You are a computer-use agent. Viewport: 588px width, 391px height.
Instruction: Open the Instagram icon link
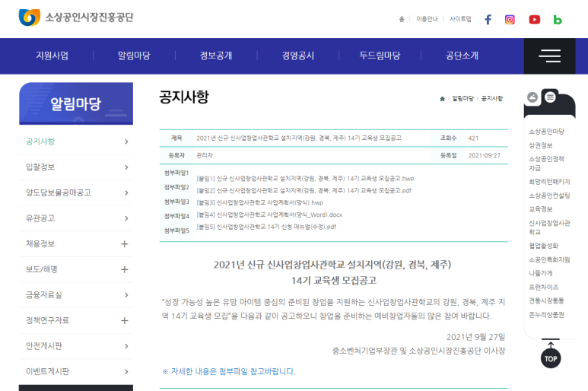click(x=510, y=20)
